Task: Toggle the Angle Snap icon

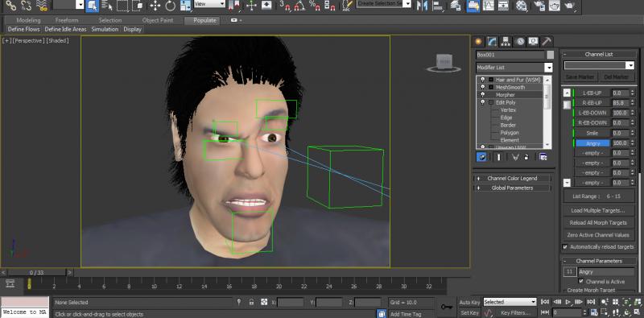Action: (x=299, y=6)
